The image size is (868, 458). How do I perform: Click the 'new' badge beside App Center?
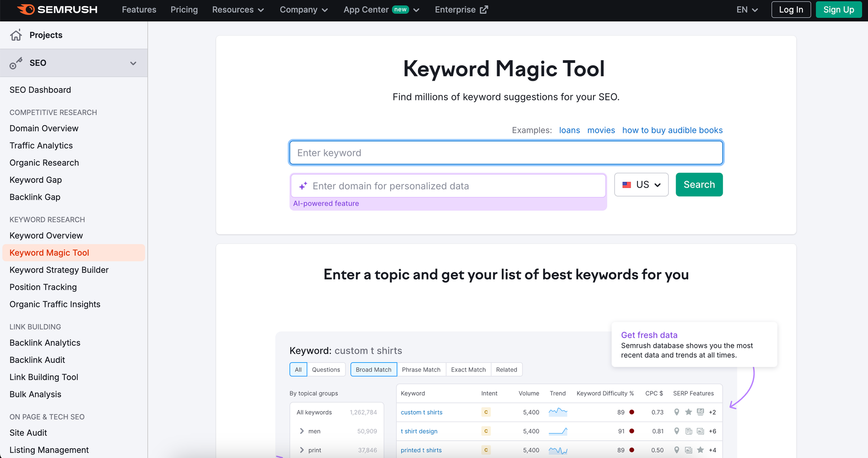coord(400,10)
